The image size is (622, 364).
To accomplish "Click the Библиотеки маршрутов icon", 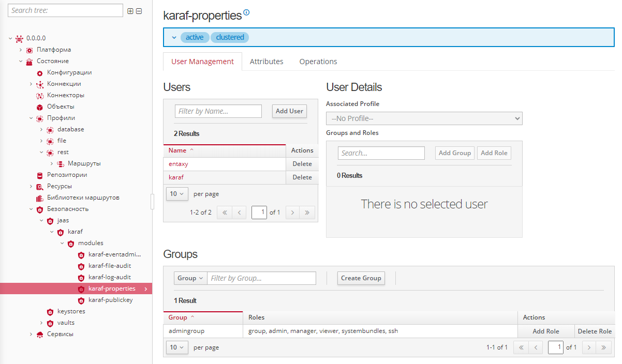I will click(40, 198).
